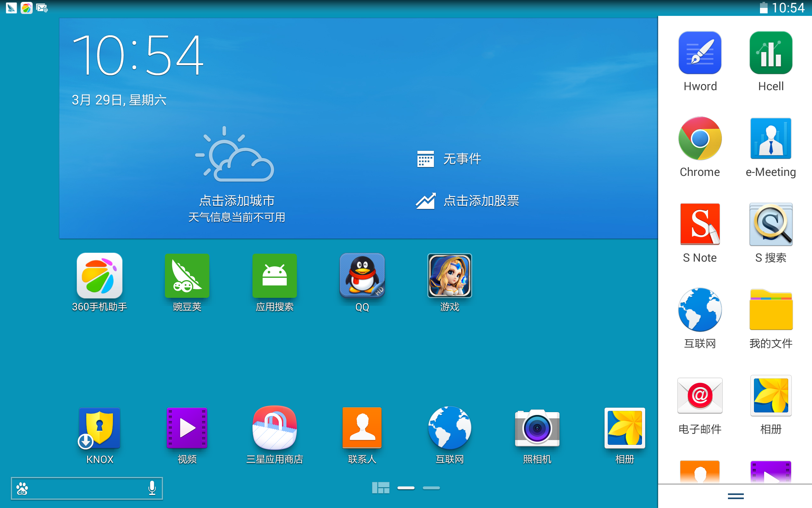The image size is (812, 508).
Task: Launch the 豌豆荚 app
Action: (x=187, y=276)
